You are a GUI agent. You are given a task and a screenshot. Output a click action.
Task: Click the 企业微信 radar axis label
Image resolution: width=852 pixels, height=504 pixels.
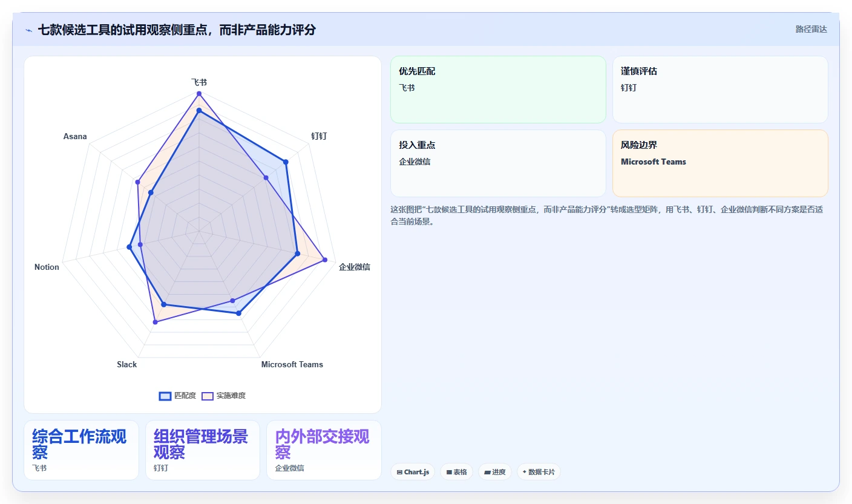[x=355, y=267]
